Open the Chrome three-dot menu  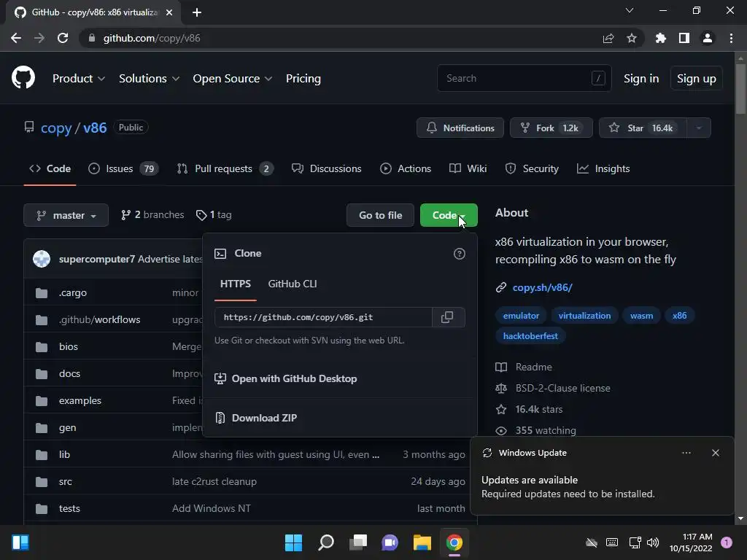click(x=731, y=38)
